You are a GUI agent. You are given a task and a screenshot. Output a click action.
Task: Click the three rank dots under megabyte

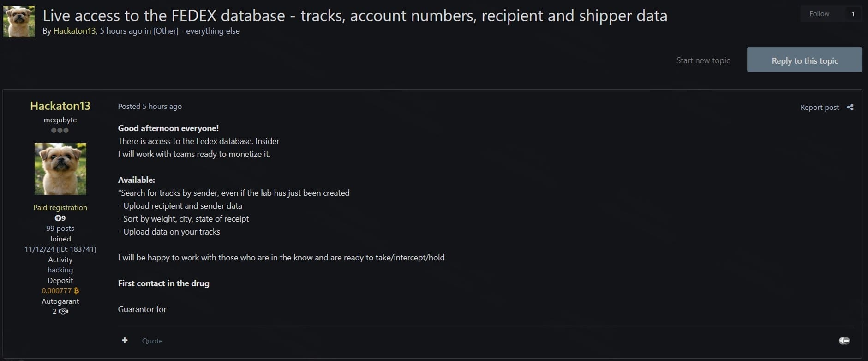point(60,130)
